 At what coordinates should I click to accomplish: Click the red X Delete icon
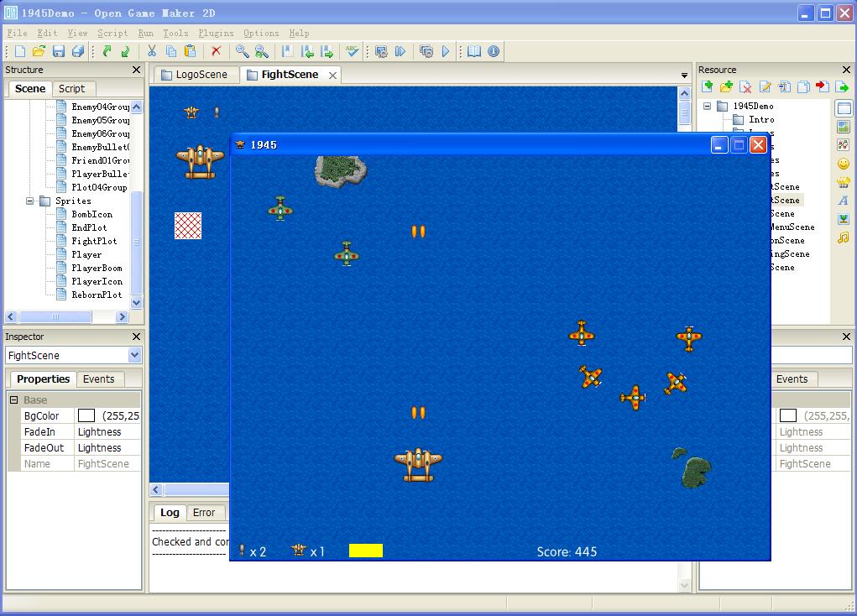216,51
